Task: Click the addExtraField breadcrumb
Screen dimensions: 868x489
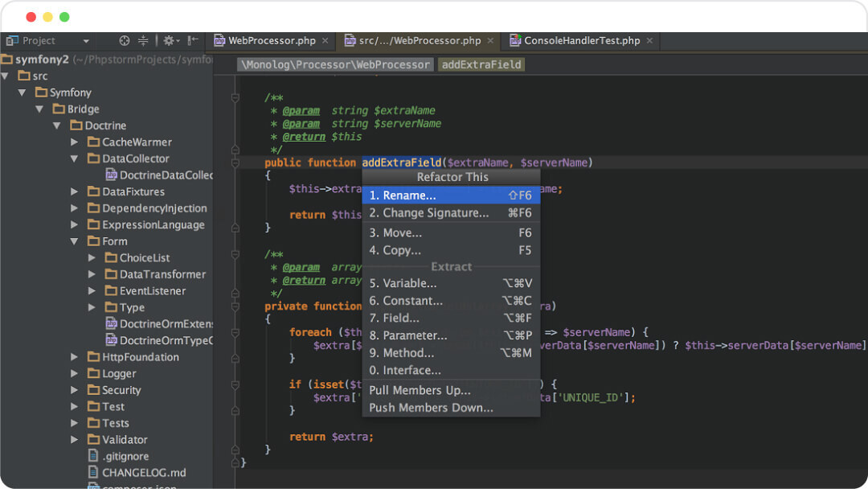Action: tap(481, 64)
